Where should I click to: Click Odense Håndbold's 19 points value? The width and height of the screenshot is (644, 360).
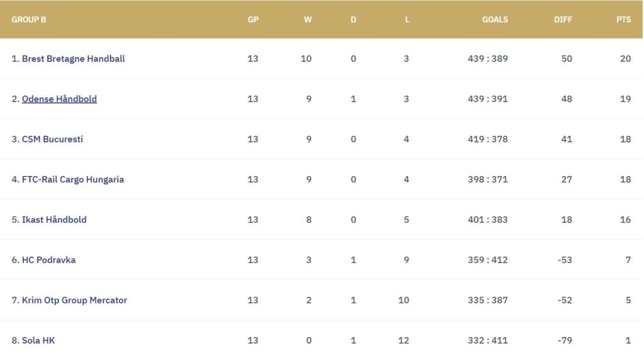pos(625,99)
